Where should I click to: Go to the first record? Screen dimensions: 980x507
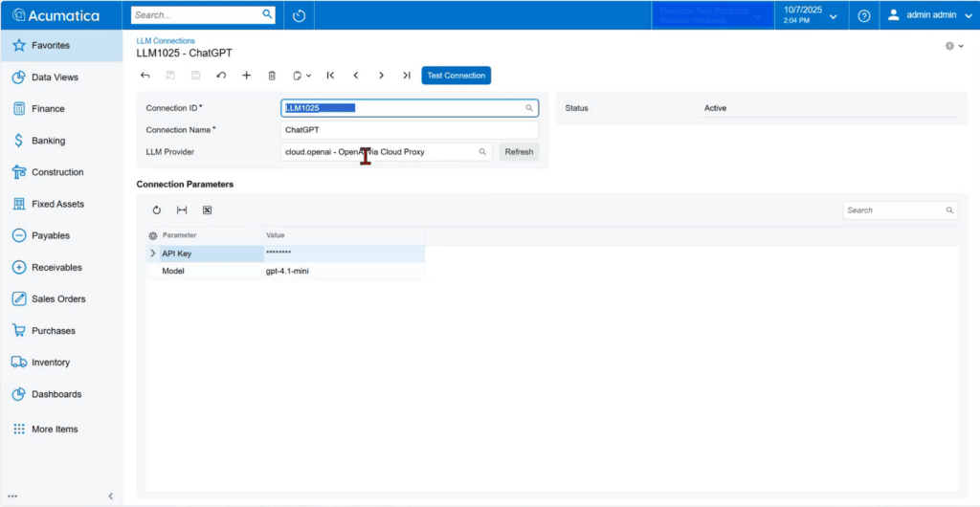pyautogui.click(x=330, y=76)
